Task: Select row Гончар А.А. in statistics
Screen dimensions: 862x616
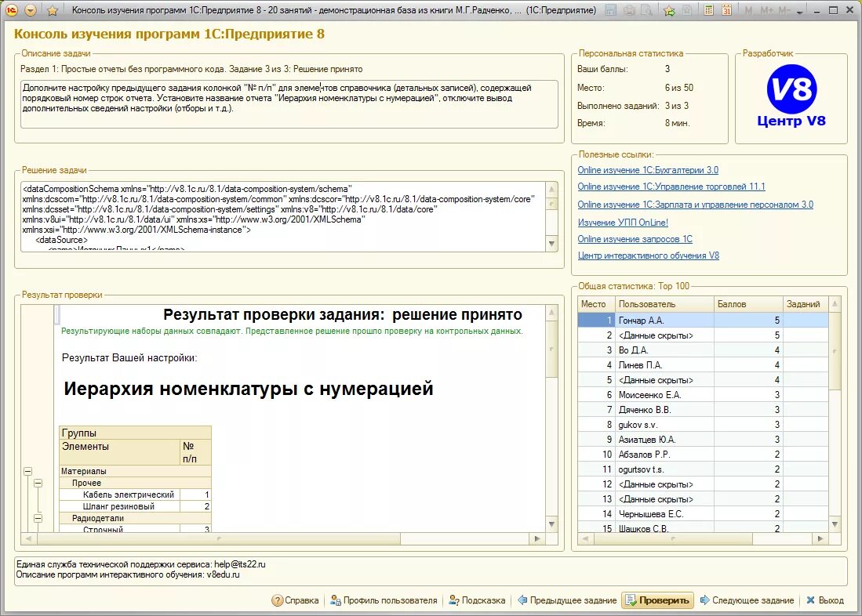Action: (x=703, y=321)
